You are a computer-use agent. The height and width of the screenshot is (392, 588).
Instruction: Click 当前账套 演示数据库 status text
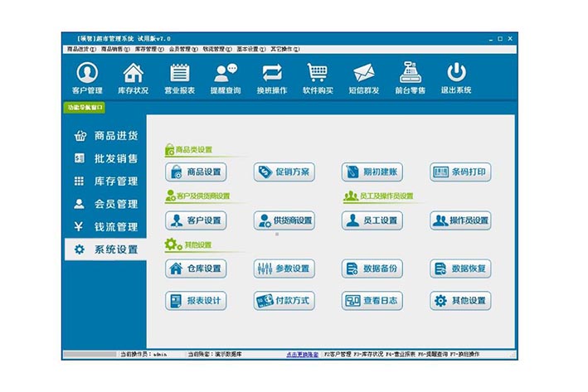click(x=215, y=354)
